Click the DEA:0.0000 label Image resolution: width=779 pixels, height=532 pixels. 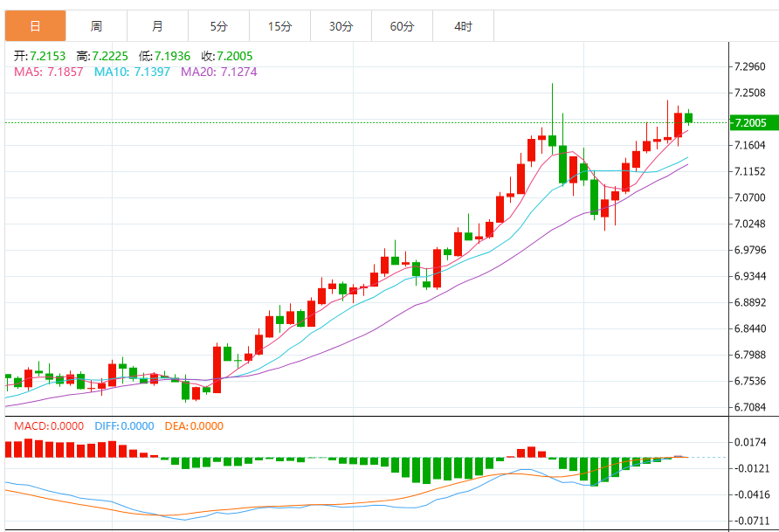click(x=194, y=426)
